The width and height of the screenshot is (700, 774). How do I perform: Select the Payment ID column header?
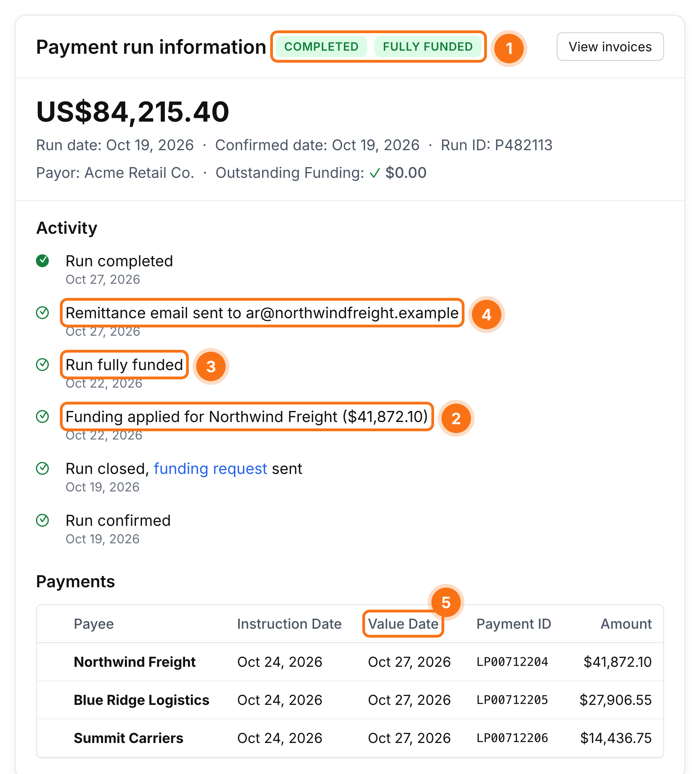[x=513, y=624]
